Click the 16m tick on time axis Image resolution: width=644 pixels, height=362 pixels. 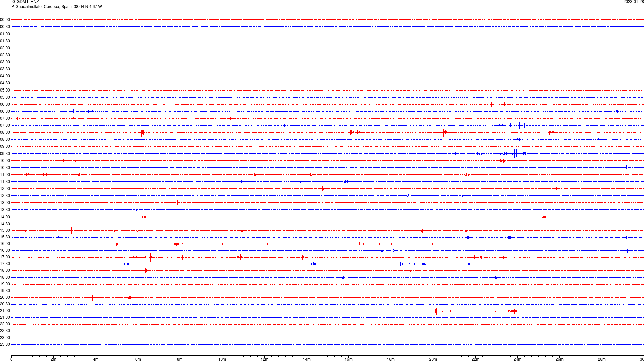pyautogui.click(x=349, y=359)
